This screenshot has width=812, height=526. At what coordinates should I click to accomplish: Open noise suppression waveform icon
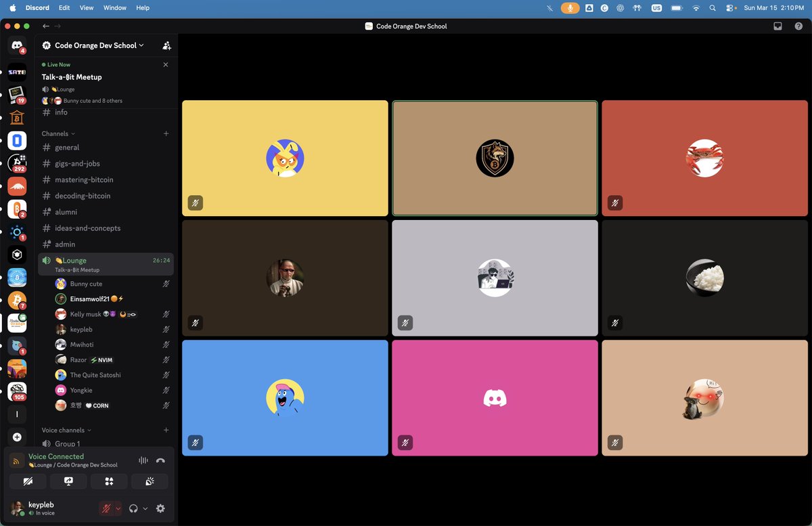[143, 460]
